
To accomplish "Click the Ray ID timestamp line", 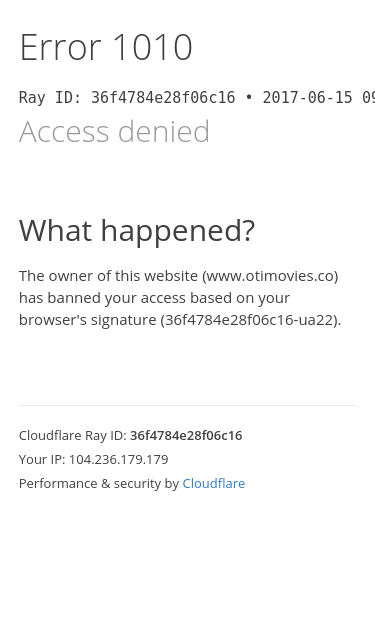I will 197,98.
